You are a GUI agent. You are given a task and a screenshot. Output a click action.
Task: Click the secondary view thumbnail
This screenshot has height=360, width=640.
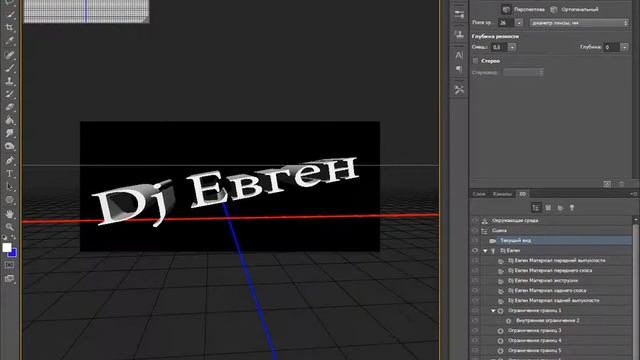(87, 11)
